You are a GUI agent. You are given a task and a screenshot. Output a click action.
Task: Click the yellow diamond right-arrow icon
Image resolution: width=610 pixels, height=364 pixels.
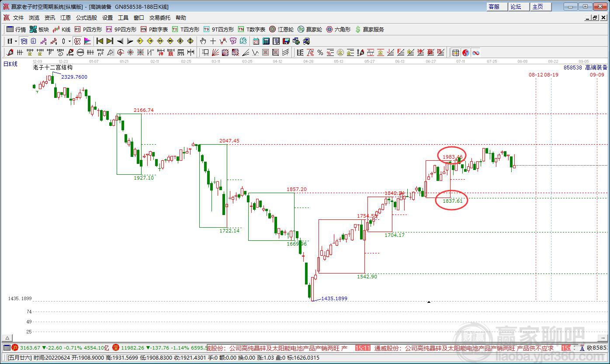150,41
